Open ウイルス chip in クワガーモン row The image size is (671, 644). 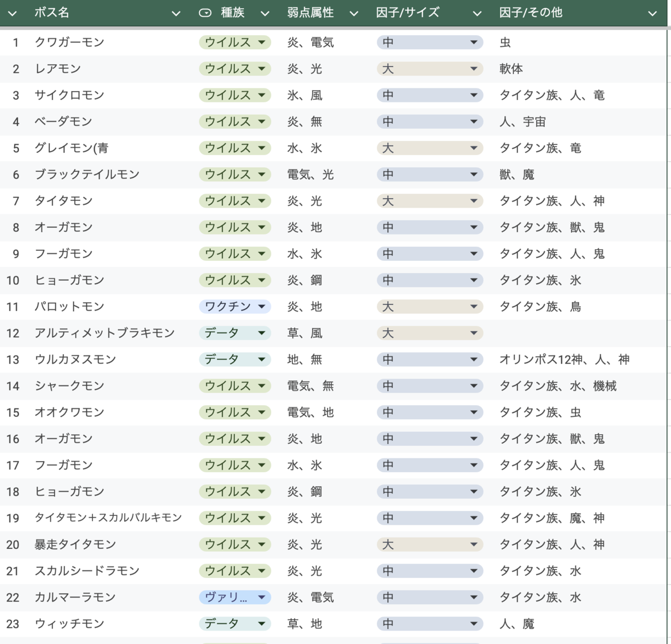[235, 42]
